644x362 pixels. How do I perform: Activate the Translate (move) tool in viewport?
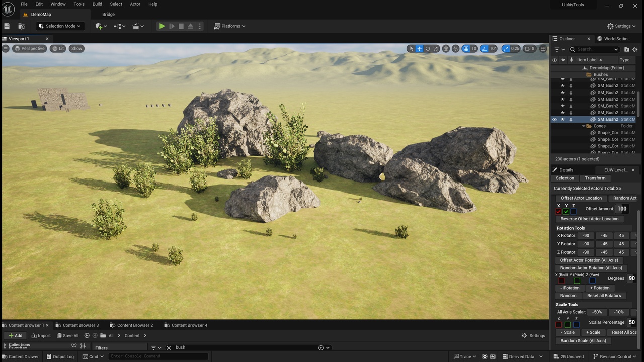coord(419,49)
